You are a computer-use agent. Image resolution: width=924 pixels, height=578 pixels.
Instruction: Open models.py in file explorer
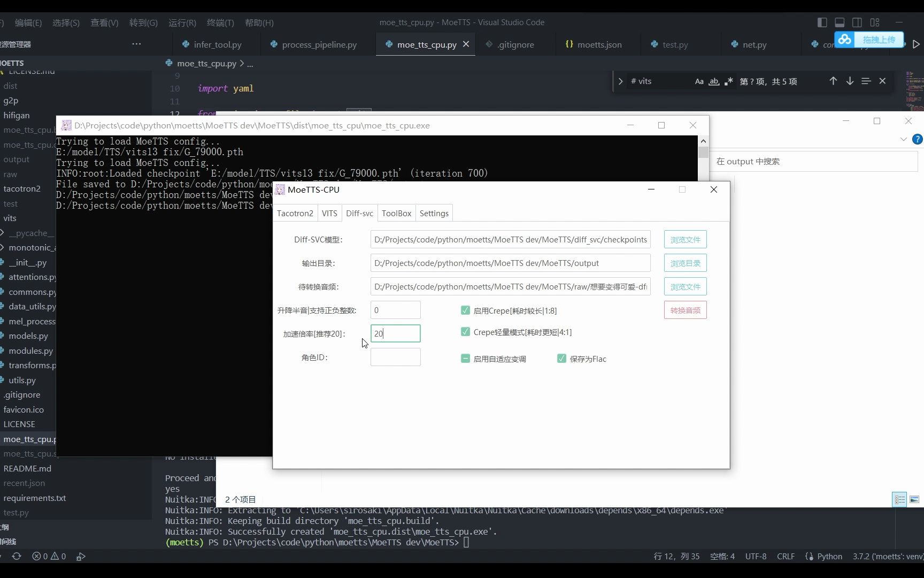(28, 336)
